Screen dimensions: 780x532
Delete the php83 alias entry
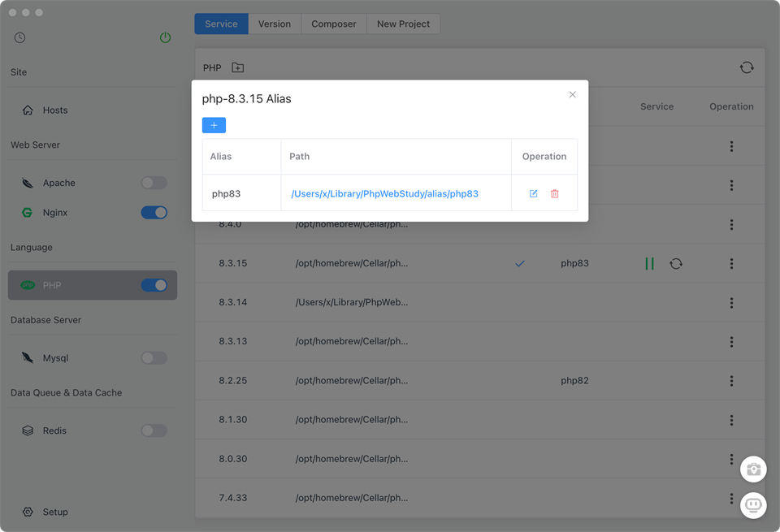click(x=555, y=193)
